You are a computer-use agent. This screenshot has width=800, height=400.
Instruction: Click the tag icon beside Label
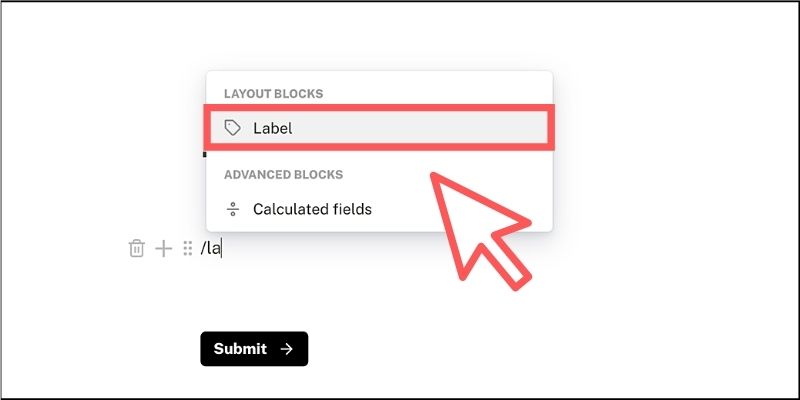coord(233,128)
